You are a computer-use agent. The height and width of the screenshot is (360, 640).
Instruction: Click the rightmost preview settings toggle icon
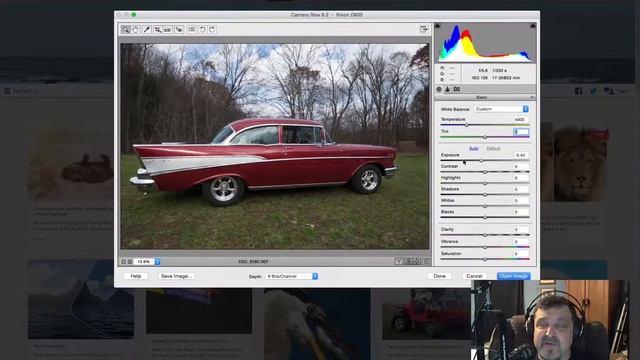426,262
